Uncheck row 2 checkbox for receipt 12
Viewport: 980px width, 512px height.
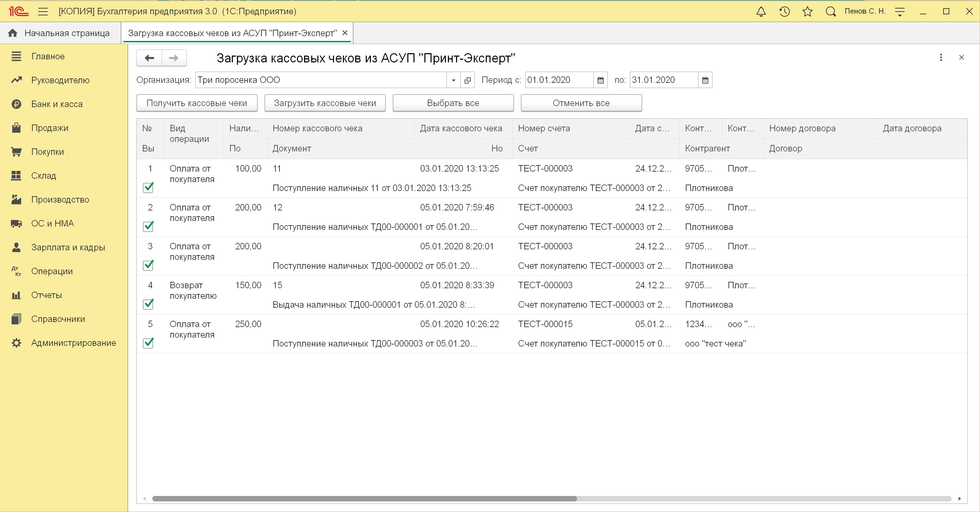(148, 226)
